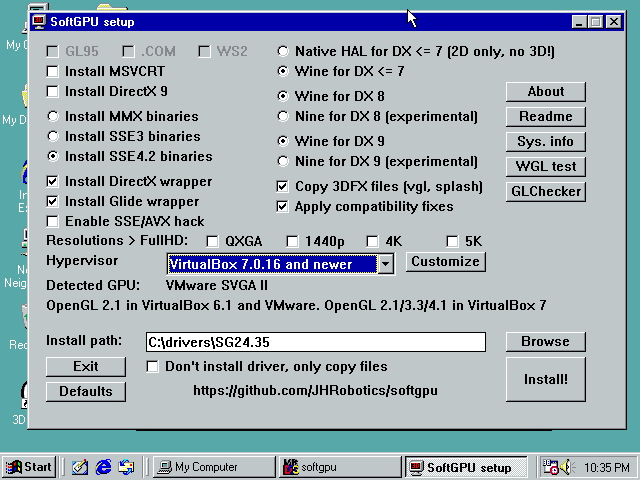This screenshot has width=640, height=480.
Task: Select SoftGPU setup taskbar button
Action: [466, 467]
